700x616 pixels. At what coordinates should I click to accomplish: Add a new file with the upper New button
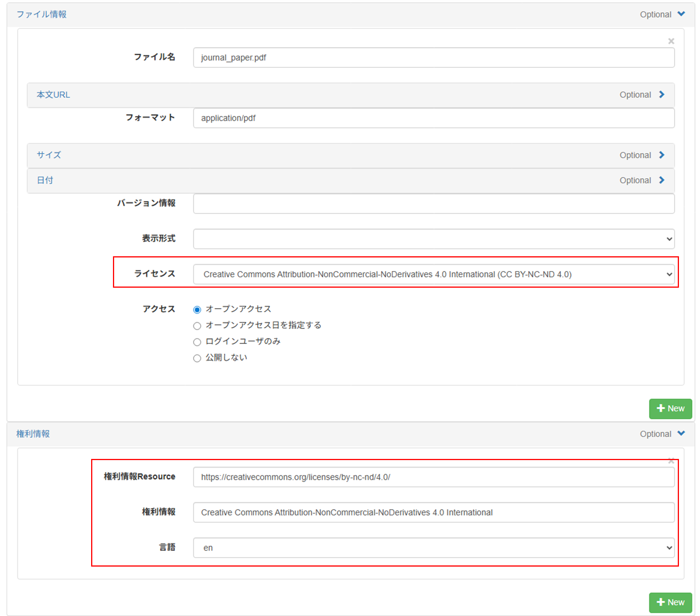[x=670, y=409]
